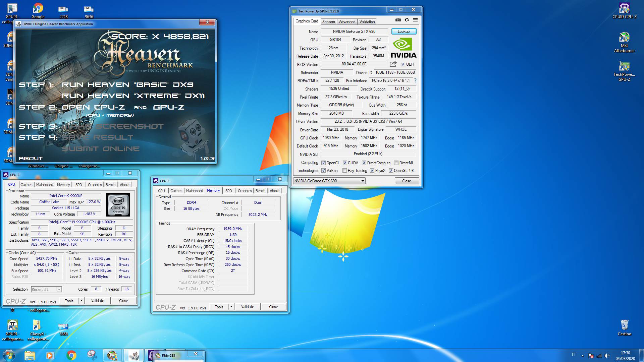Open Chrome from the taskbar
Image resolution: width=644 pixels, height=362 pixels.
(71, 355)
